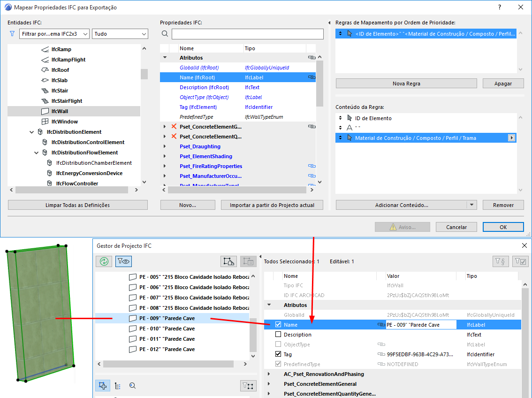Toggle the ObjectType property checkbox
Image resolution: width=532 pixels, height=398 pixels.
click(x=278, y=344)
